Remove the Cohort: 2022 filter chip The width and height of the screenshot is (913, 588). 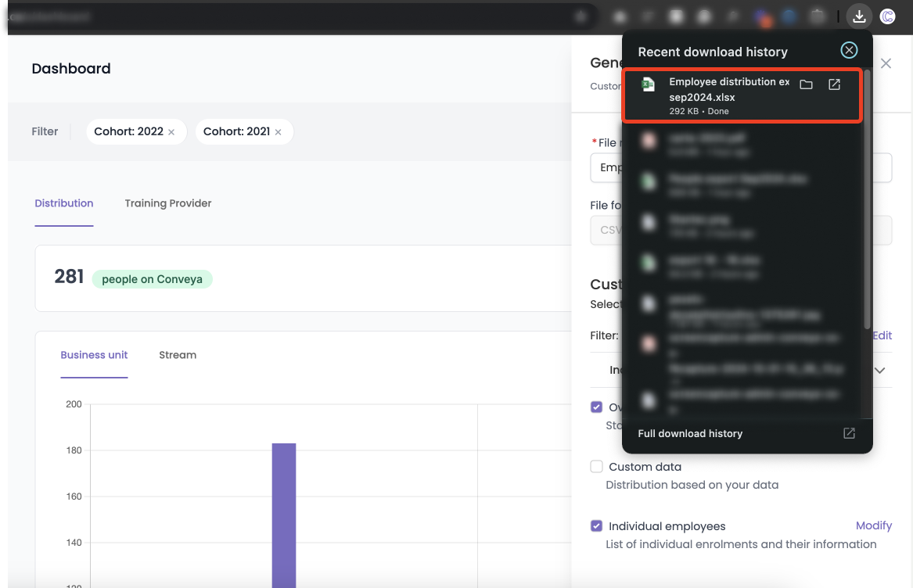171,132
